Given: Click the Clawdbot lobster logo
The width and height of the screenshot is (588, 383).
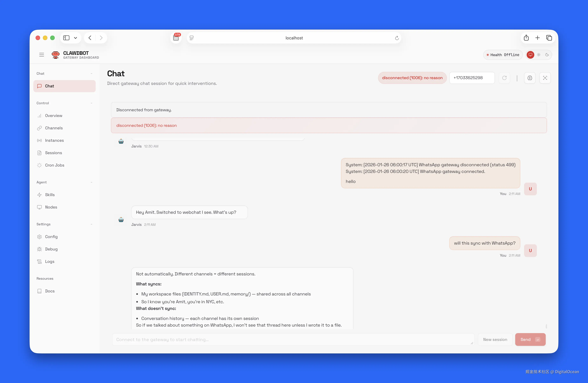Looking at the screenshot, I should [56, 55].
